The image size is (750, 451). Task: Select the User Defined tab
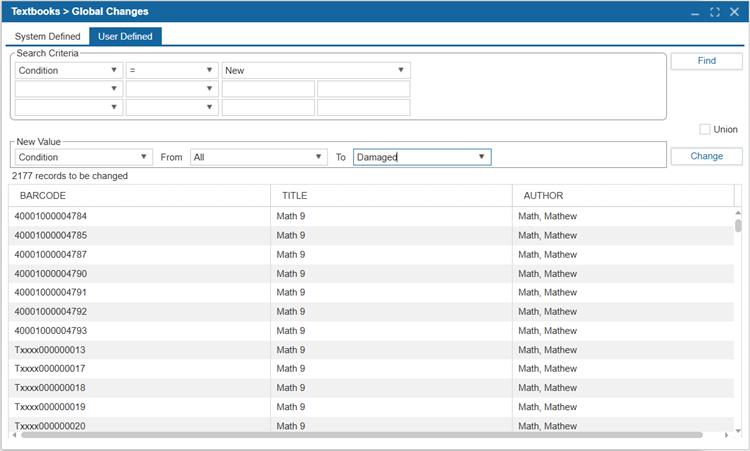click(125, 36)
